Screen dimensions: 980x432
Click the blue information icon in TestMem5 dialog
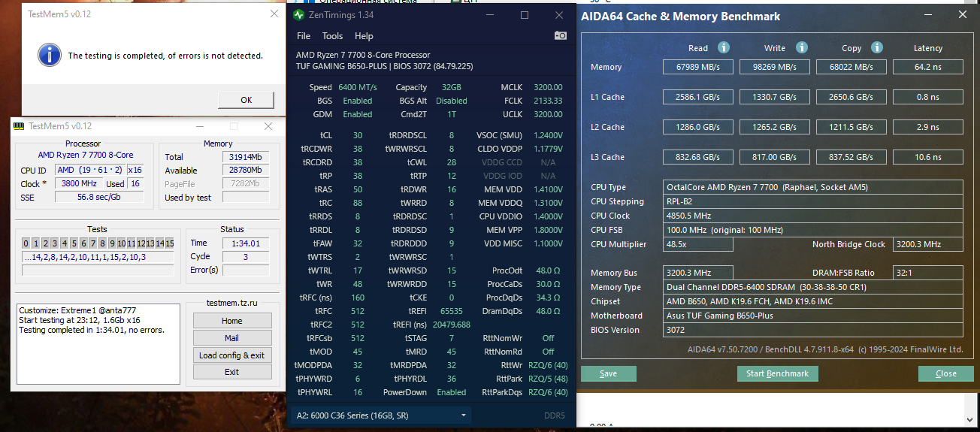pyautogui.click(x=50, y=54)
